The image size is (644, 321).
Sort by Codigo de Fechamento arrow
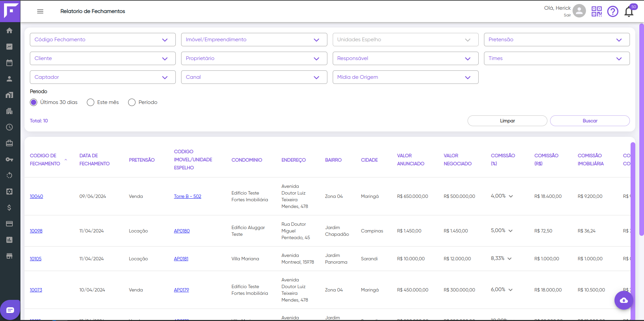[66, 160]
